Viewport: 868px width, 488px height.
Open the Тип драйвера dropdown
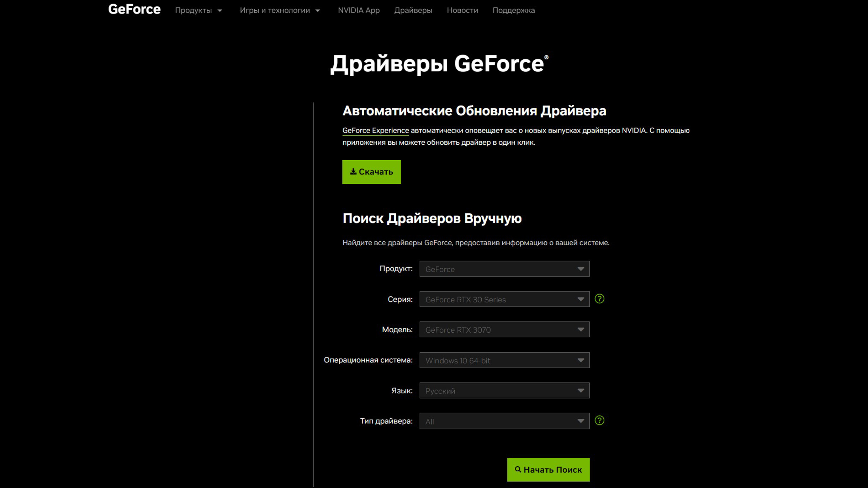(504, 421)
